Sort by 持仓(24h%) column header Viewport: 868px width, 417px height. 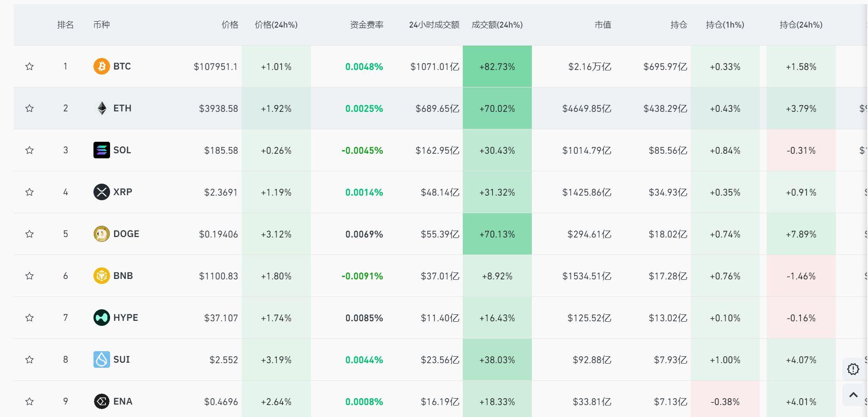click(801, 25)
